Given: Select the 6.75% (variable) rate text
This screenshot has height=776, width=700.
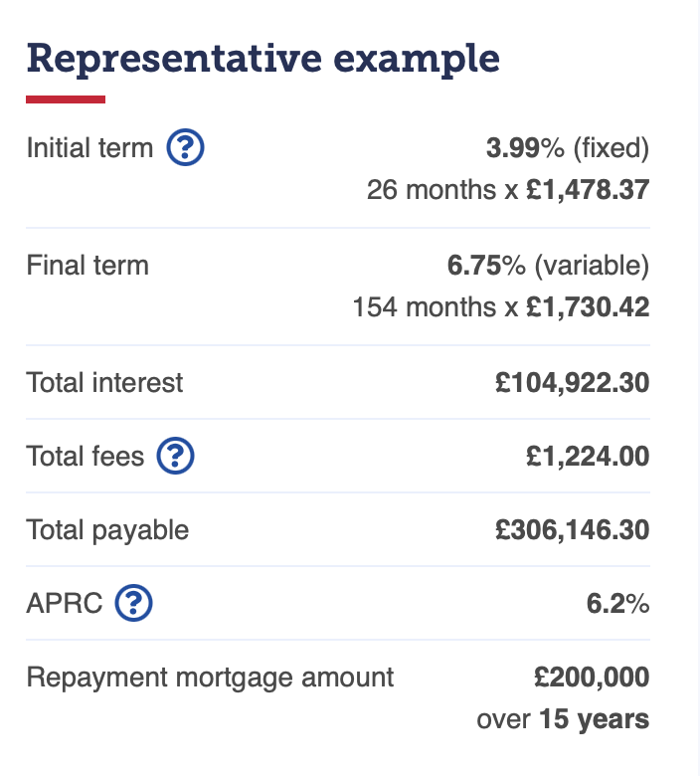Looking at the screenshot, I should [x=548, y=266].
